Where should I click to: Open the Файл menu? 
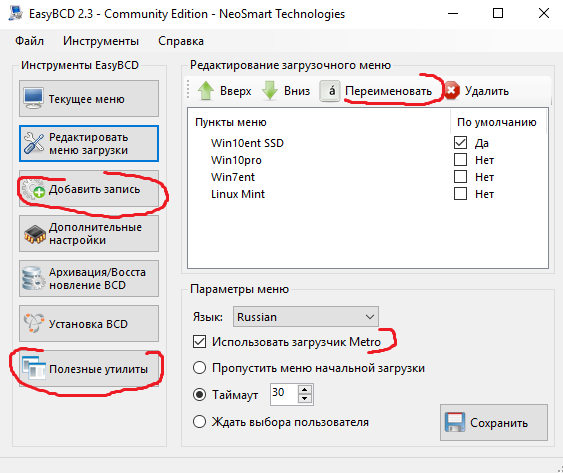tap(29, 41)
